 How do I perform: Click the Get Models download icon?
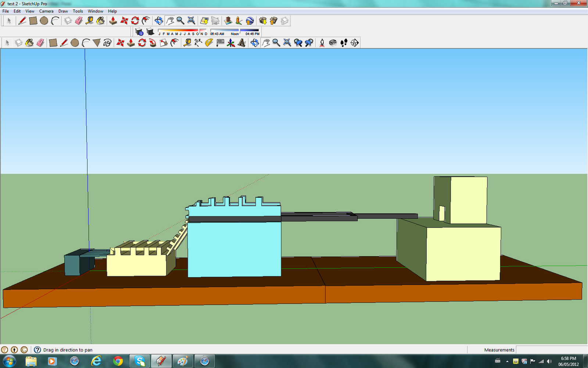coord(262,21)
